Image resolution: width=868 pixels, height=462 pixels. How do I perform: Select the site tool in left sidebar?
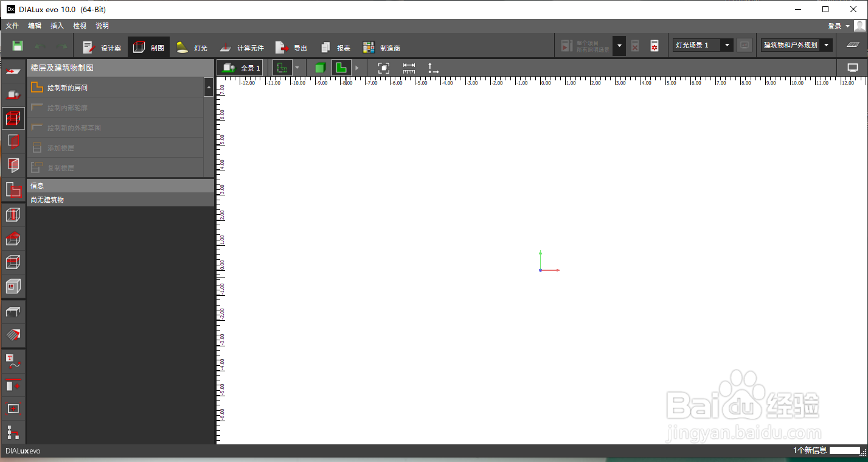coord(13,71)
